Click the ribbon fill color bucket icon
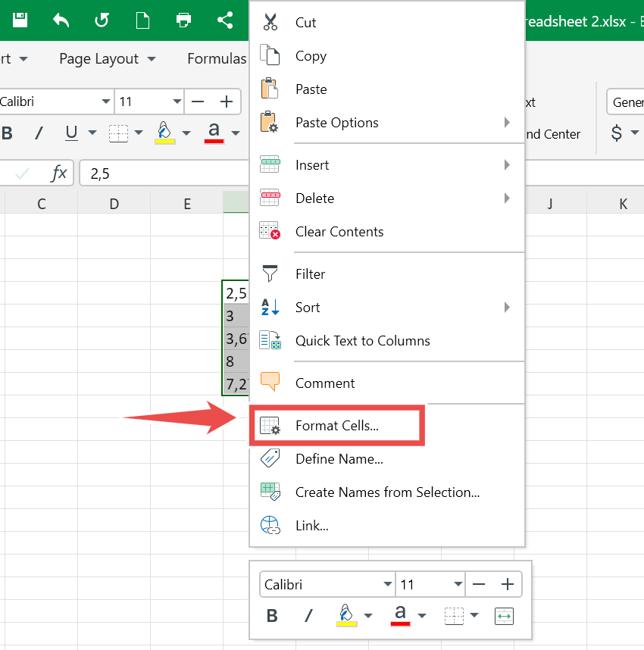The image size is (644, 650). (164, 133)
